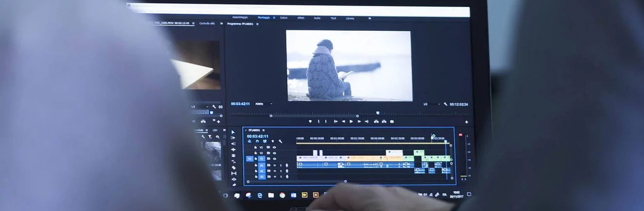Open the Adatta zoom level dropdown
The height and width of the screenshot is (211, 644).
(x=264, y=104)
